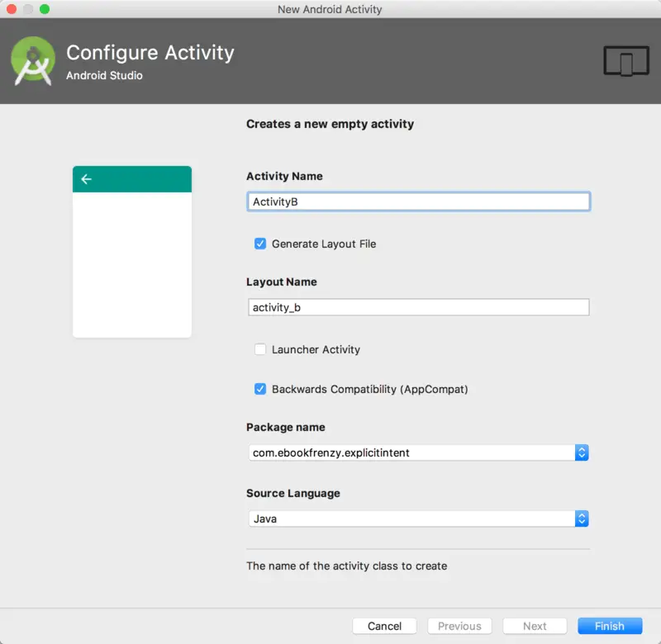Select the empty activity preview thumbnail
The height and width of the screenshot is (644, 661).
coord(132,264)
